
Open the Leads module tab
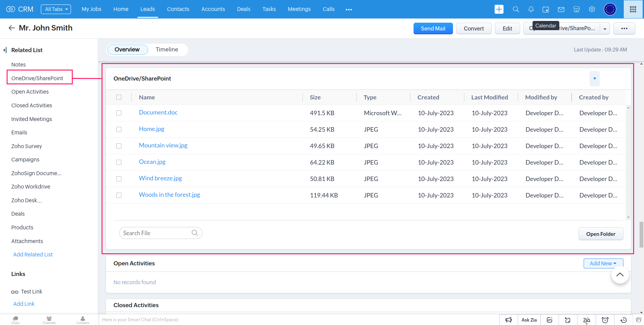pyautogui.click(x=147, y=9)
